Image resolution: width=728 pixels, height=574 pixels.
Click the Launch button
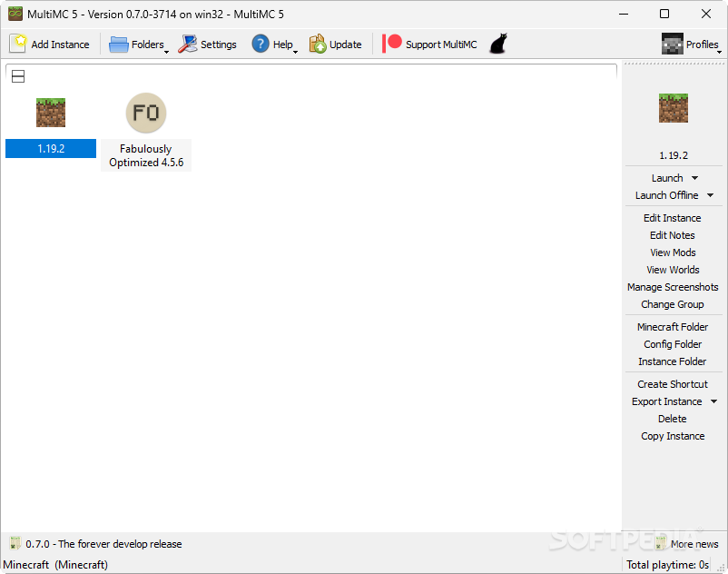click(x=667, y=178)
